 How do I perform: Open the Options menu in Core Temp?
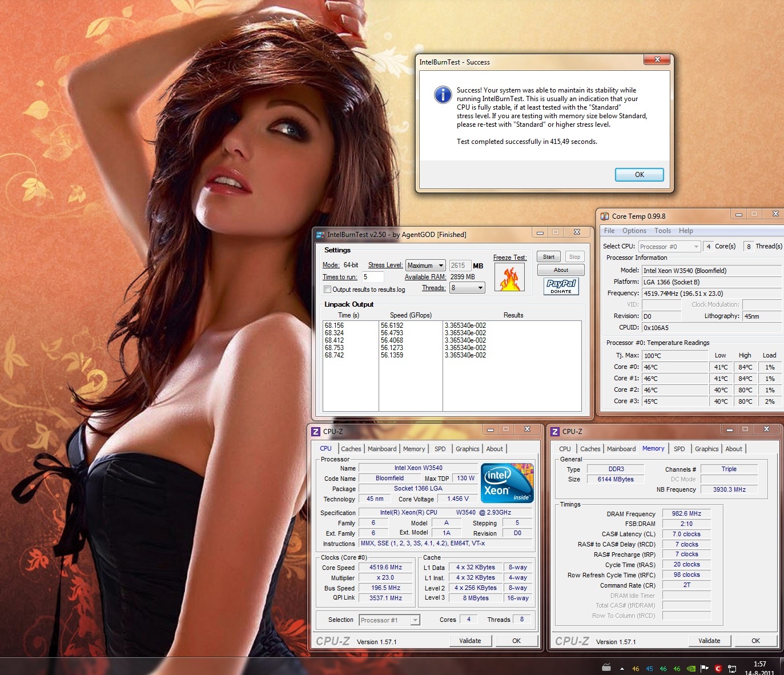[x=634, y=231]
